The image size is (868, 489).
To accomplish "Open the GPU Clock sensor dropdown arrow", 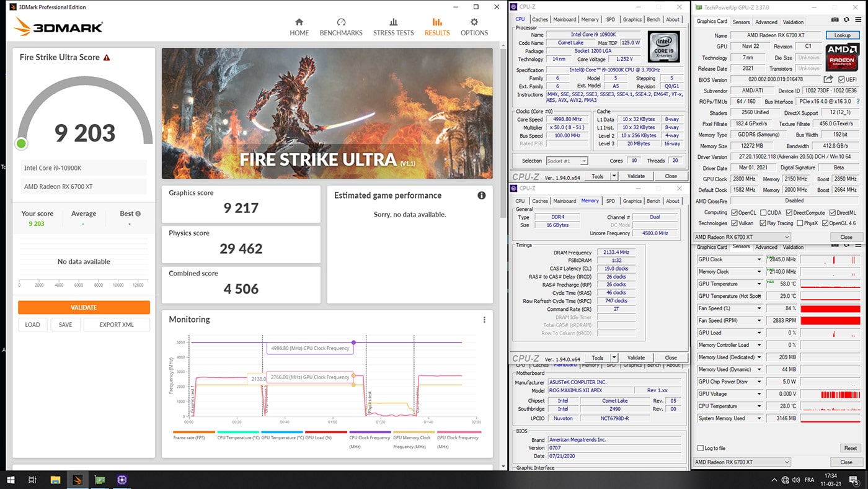I will coord(759,259).
